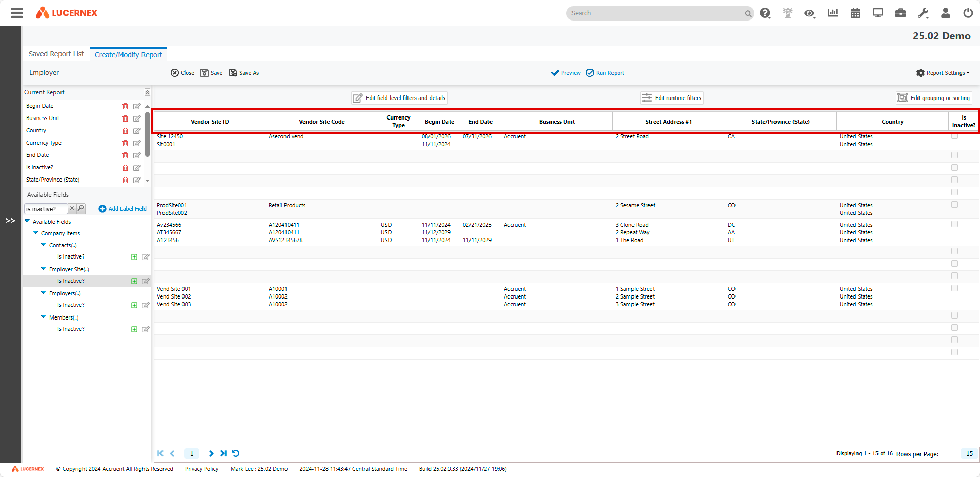Image resolution: width=980 pixels, height=477 pixels.
Task: Check the Is Inactive box for Av234566 row
Action: click(954, 224)
